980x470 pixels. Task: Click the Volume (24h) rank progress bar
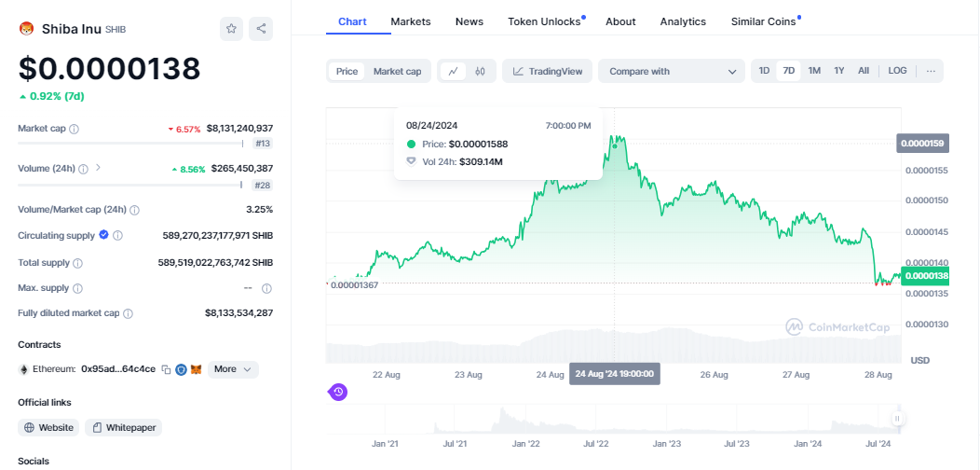coord(129,185)
